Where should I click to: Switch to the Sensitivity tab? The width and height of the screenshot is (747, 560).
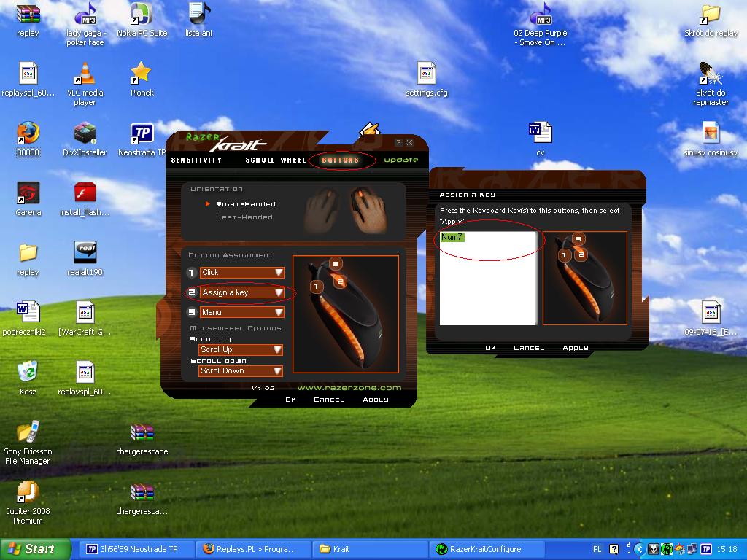(197, 160)
